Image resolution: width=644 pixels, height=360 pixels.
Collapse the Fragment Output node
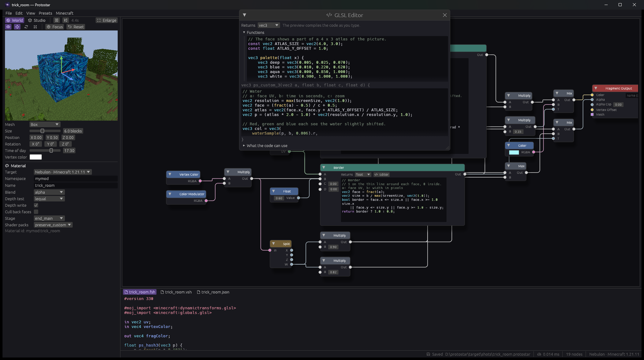click(x=596, y=88)
